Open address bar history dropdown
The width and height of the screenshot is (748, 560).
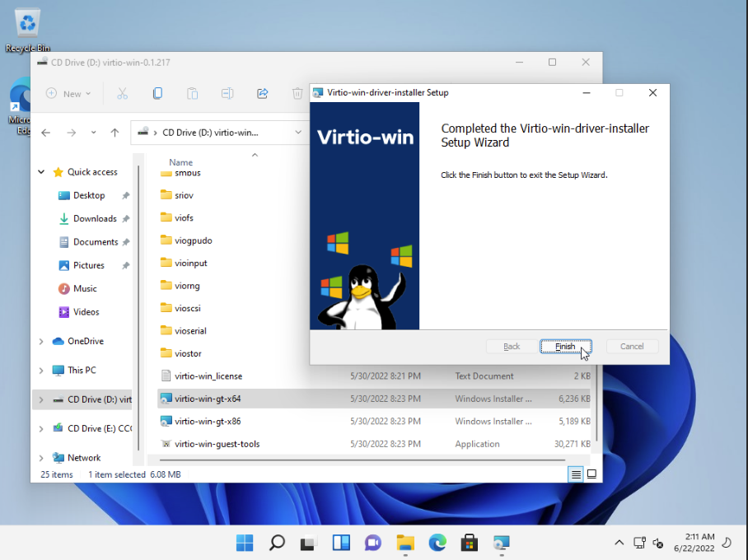point(298,133)
